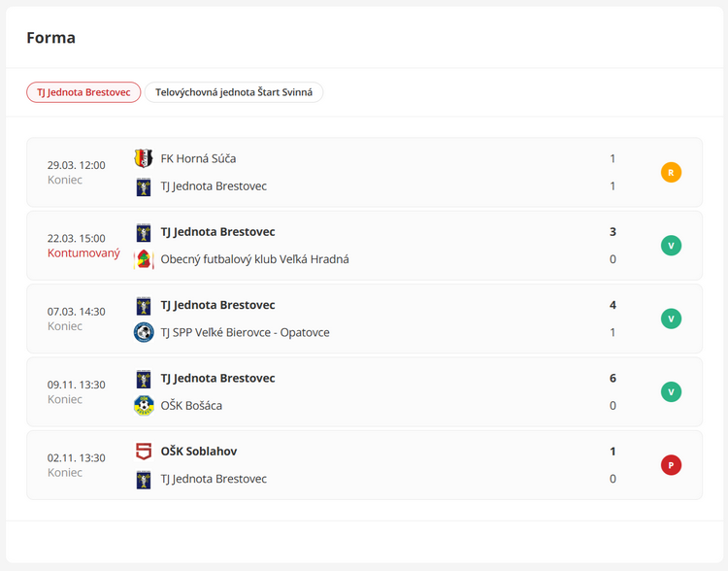Click the 07.03. 14:30 match date

click(76, 312)
